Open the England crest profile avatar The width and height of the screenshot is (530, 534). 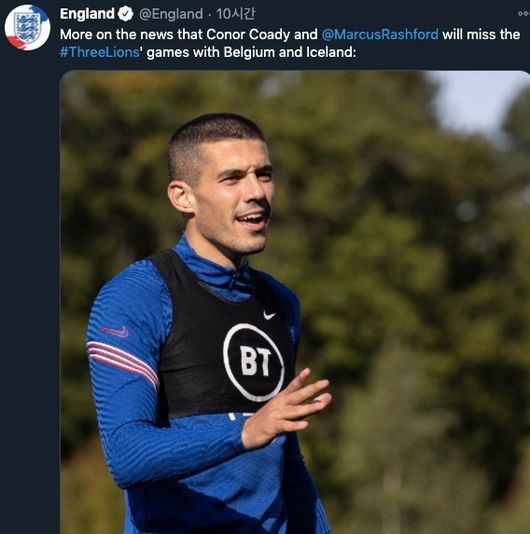pos(27,28)
